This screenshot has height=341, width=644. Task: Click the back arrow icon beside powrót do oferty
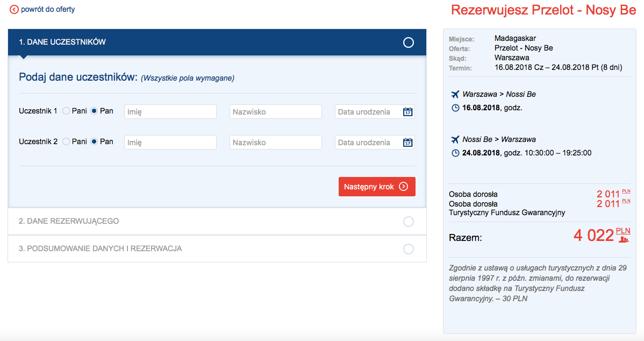point(14,10)
